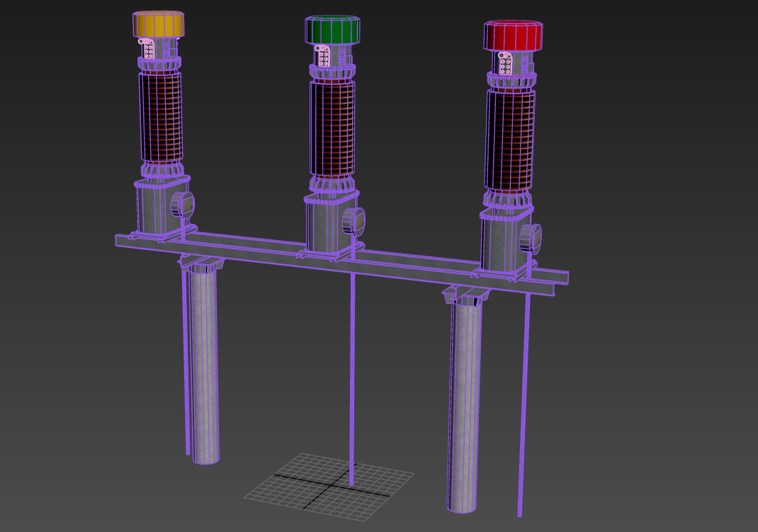
Task: Click the middle ribbed insulator column
Action: click(x=332, y=128)
